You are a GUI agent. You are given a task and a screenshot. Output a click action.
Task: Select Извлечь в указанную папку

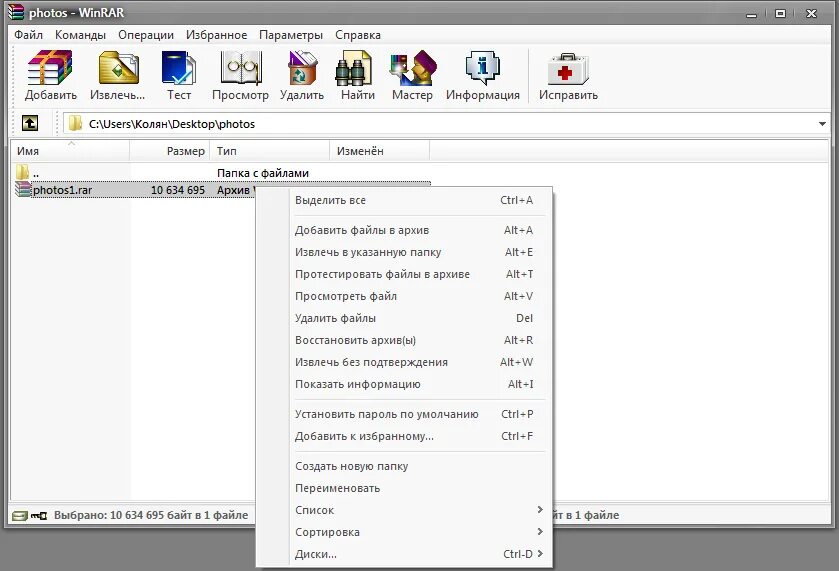pos(414,252)
